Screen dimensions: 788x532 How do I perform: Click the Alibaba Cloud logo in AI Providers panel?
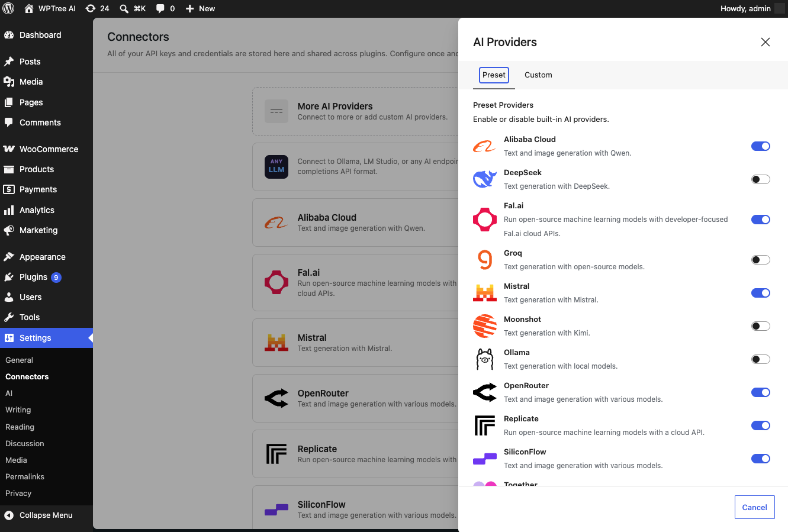485,146
